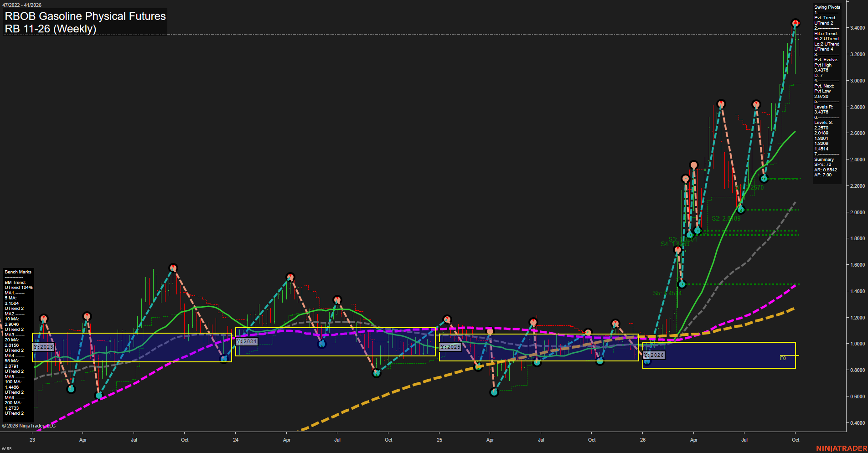Viewport: 868px width, 453px height.
Task: Click the 1.4466 hundred MA value
Action: point(12,387)
